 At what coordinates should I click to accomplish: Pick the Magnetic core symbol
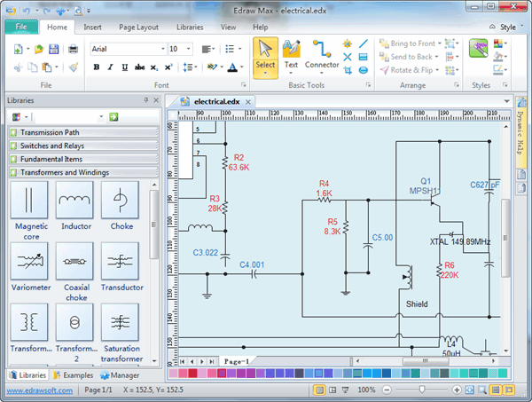(x=31, y=201)
